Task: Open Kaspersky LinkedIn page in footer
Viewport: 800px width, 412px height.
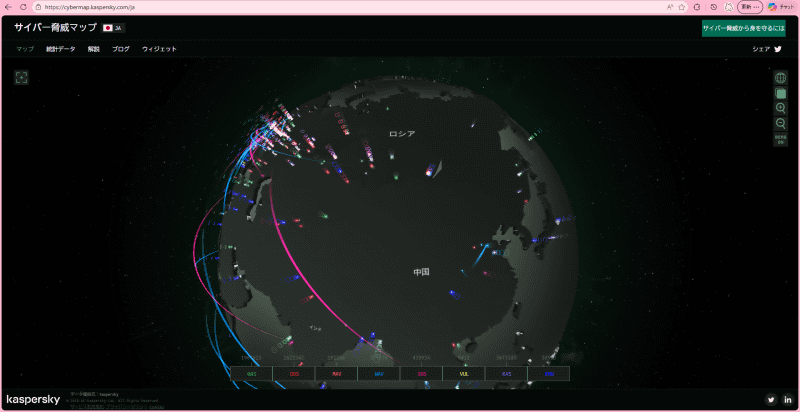Action: pyautogui.click(x=788, y=399)
